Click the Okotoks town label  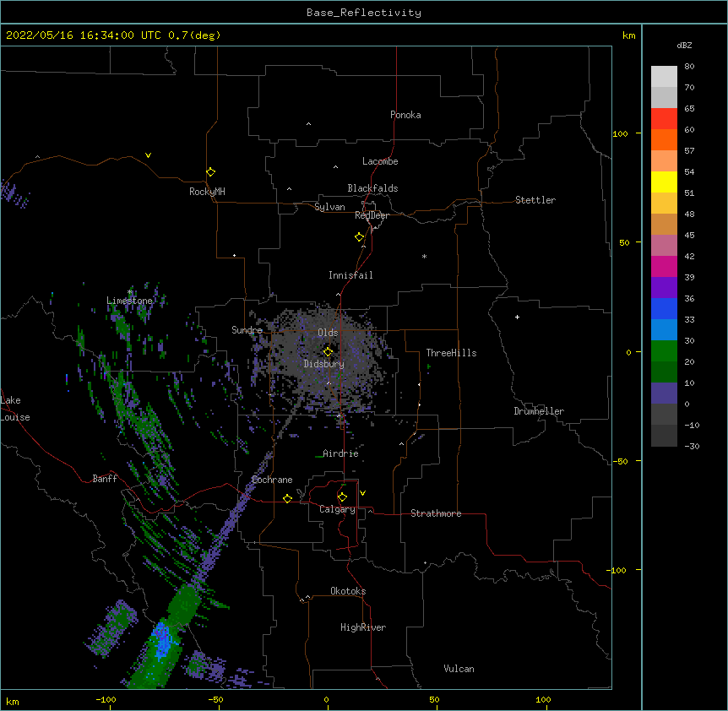coord(348,591)
